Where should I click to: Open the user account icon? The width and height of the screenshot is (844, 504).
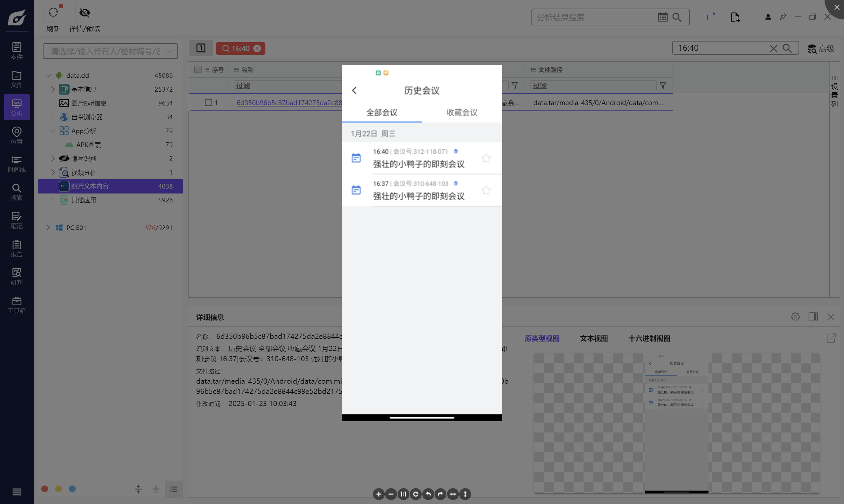(768, 17)
